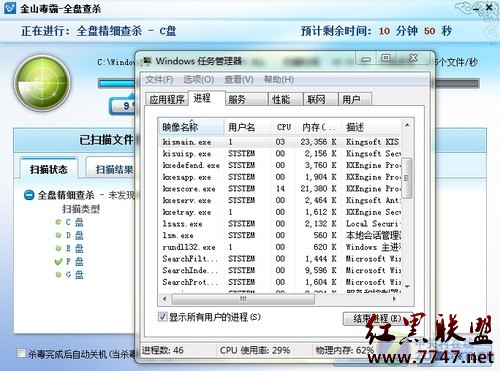Click the Kingsoft shield logo icon
Viewport: 500px width, 371px height.
pyautogui.click(x=10, y=8)
